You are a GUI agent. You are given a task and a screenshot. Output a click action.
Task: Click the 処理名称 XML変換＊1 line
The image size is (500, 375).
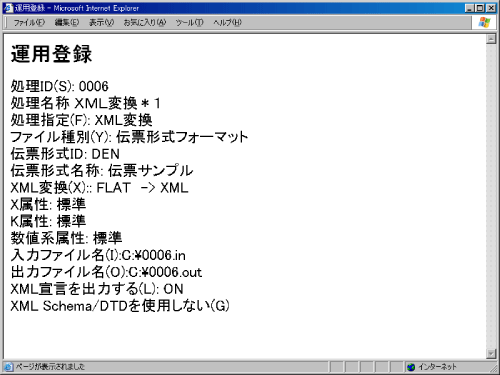(x=86, y=103)
